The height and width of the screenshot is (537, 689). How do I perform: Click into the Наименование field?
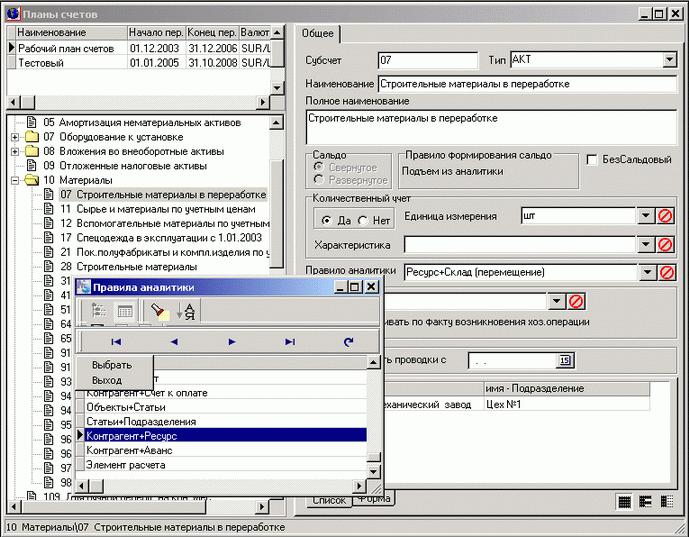point(527,84)
